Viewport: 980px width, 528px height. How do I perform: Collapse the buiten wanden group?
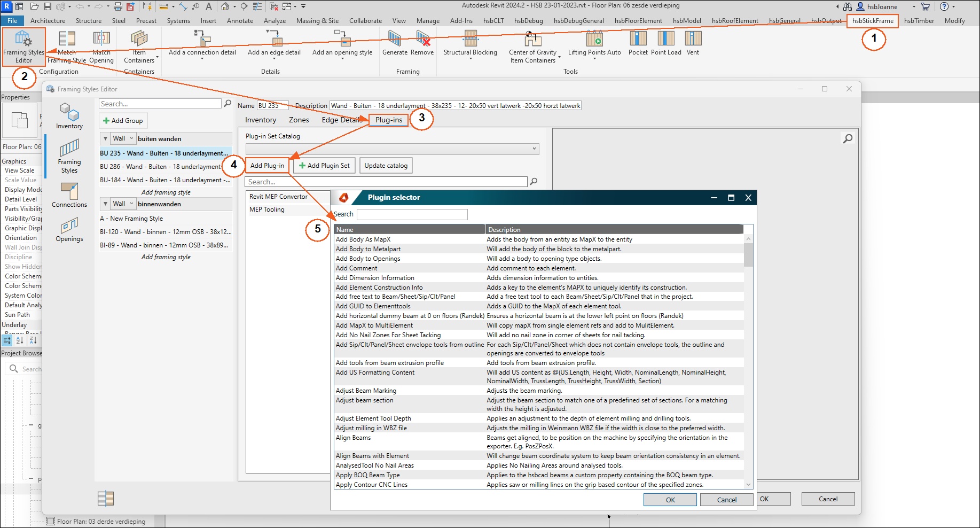[x=105, y=138]
